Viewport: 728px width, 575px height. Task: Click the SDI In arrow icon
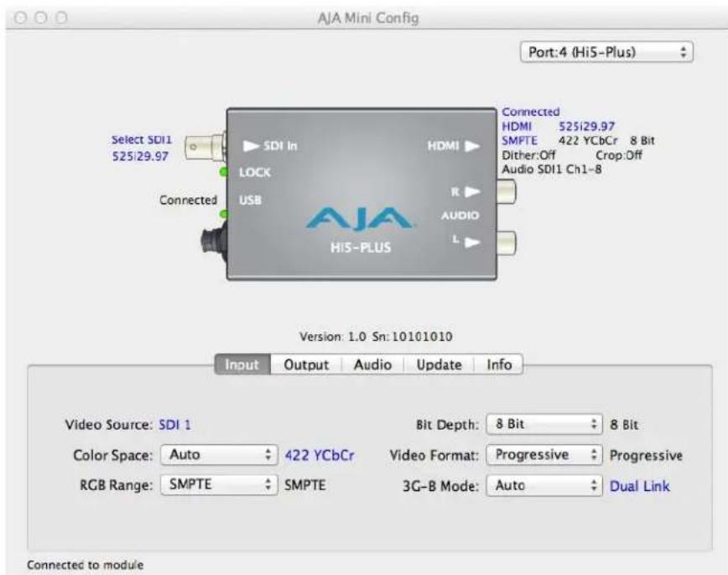point(251,146)
